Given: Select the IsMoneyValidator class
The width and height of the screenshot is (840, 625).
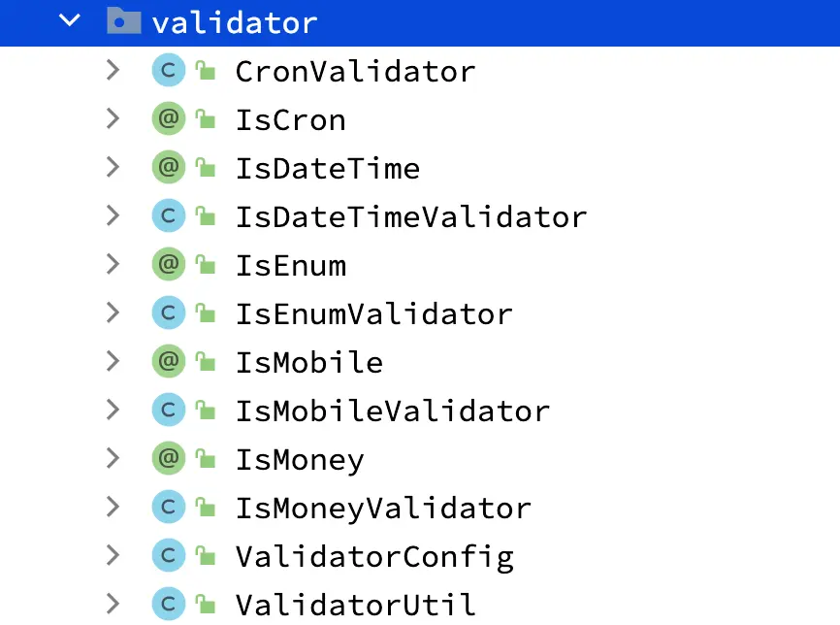Looking at the screenshot, I should click(x=383, y=508).
